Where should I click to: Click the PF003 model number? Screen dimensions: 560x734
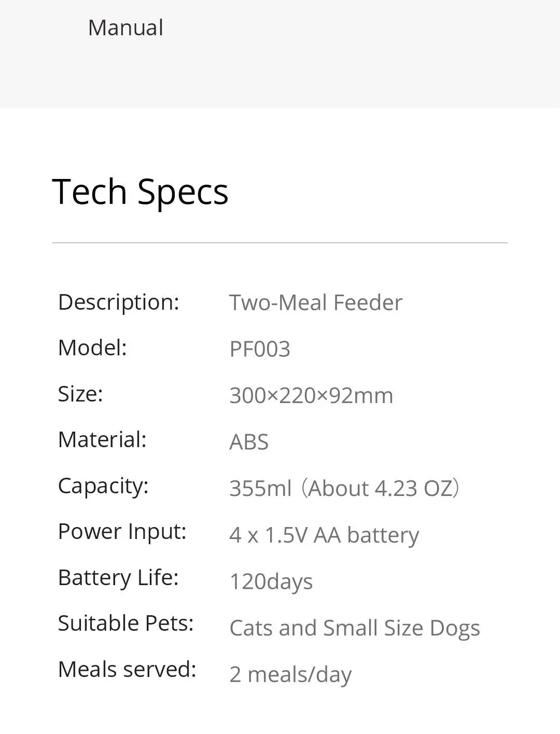pyautogui.click(x=260, y=349)
